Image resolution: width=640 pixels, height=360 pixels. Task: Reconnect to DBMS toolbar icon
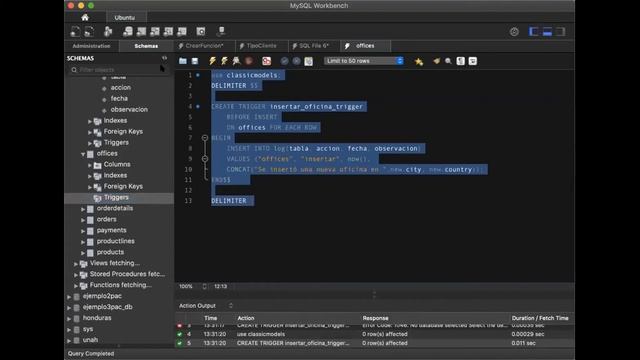221,31
